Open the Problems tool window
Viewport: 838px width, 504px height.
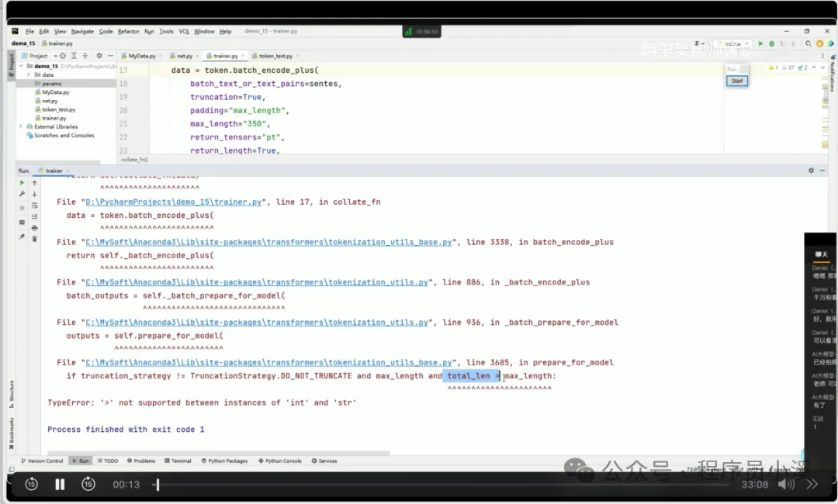point(141,461)
